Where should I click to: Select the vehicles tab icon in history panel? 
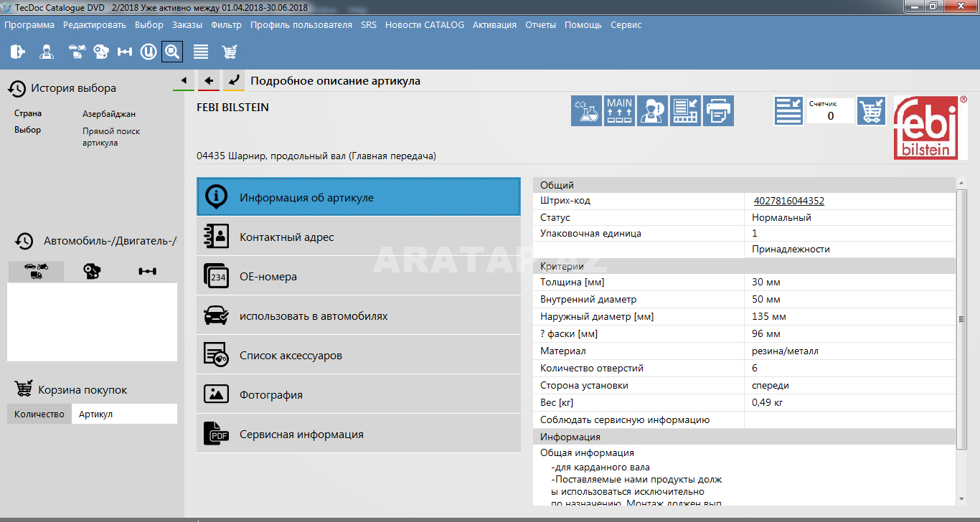point(36,271)
